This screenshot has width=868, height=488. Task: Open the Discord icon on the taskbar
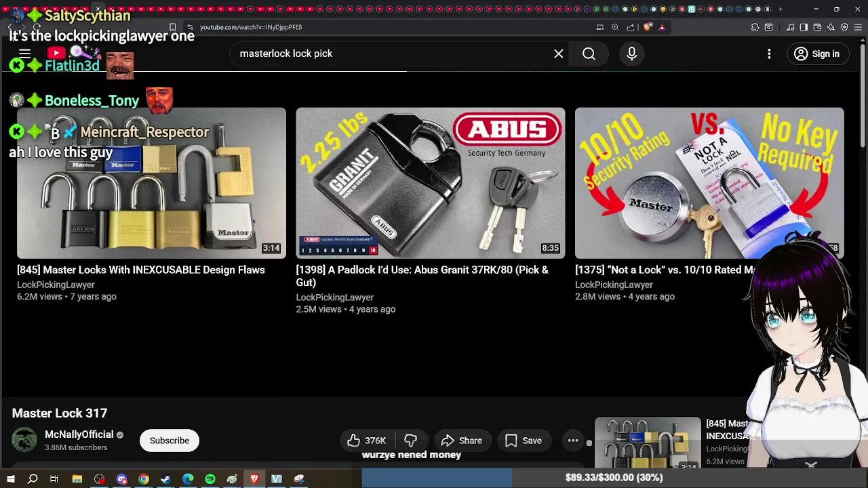click(x=121, y=479)
